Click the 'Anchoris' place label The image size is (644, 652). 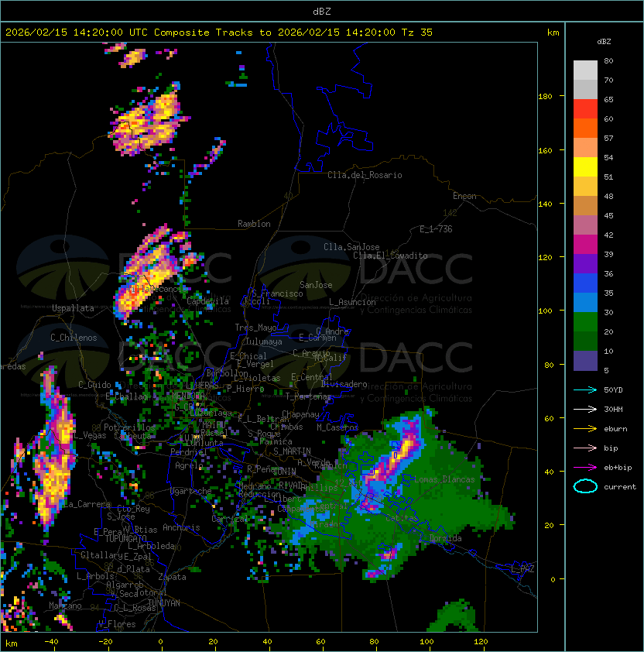pos(181,527)
